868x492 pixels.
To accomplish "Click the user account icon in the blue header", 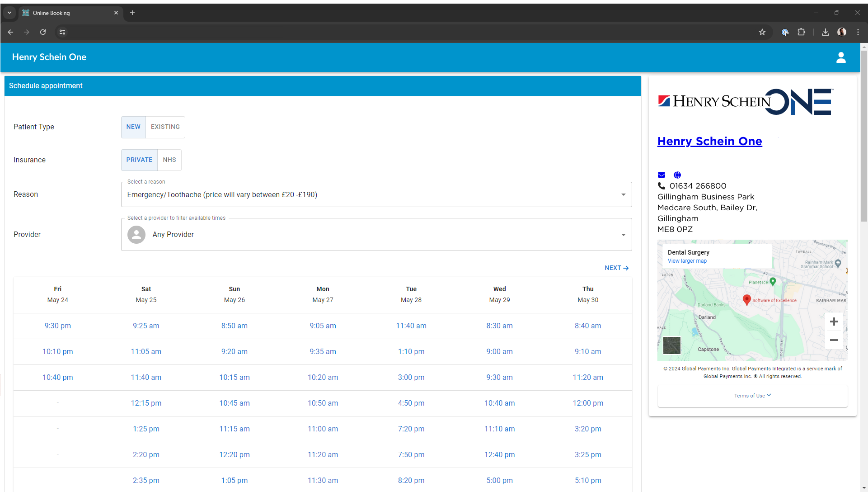I will tap(841, 57).
